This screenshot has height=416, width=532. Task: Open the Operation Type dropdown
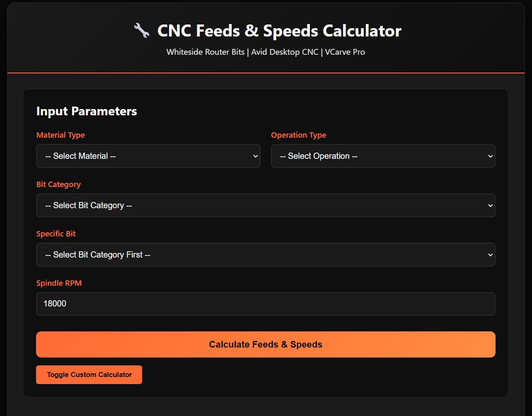pyautogui.click(x=383, y=156)
